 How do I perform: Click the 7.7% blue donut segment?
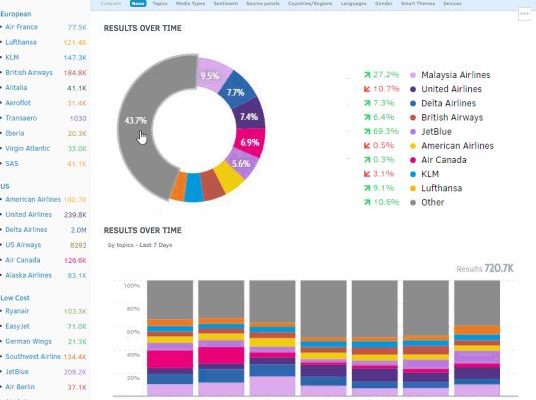[236, 92]
